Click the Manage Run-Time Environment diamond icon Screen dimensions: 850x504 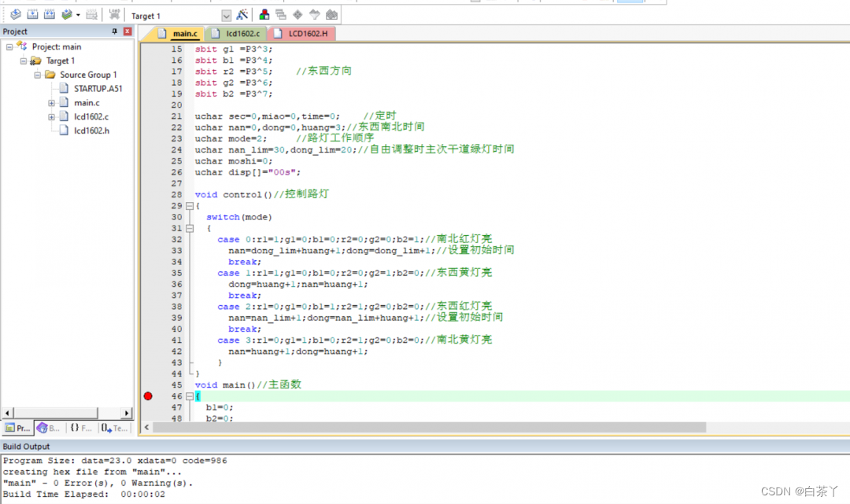pos(297,15)
